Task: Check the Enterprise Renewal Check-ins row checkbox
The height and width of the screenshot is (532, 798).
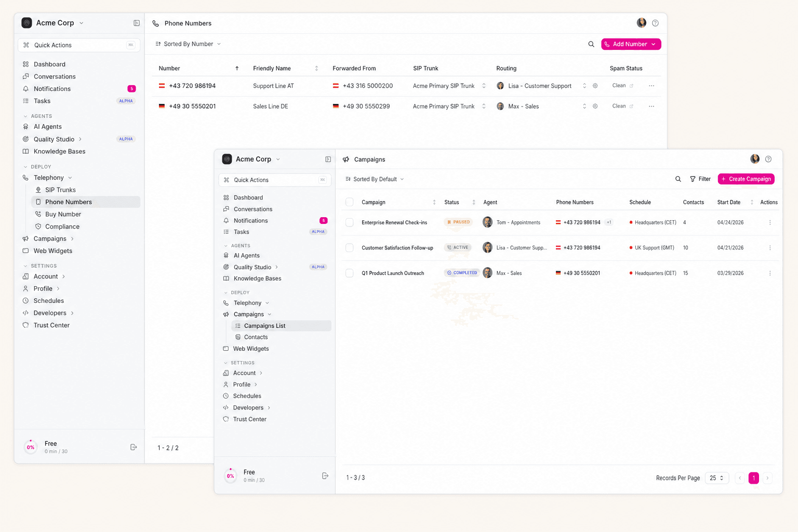Action: (x=349, y=222)
